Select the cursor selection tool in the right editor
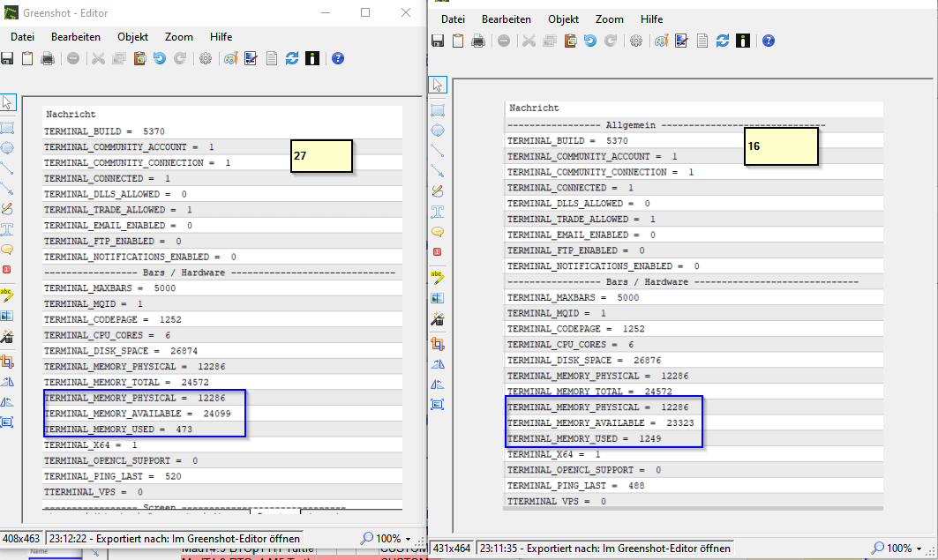 [x=438, y=85]
